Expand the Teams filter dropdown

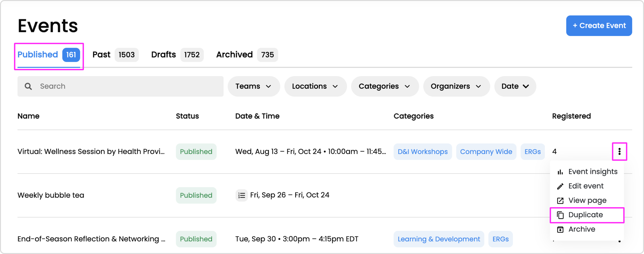[x=253, y=86]
